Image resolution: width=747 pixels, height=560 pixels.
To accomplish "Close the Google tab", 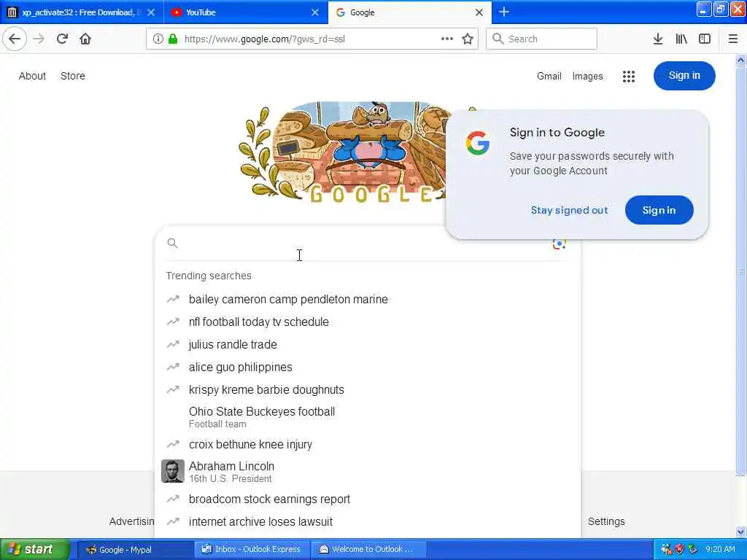I will point(479,12).
